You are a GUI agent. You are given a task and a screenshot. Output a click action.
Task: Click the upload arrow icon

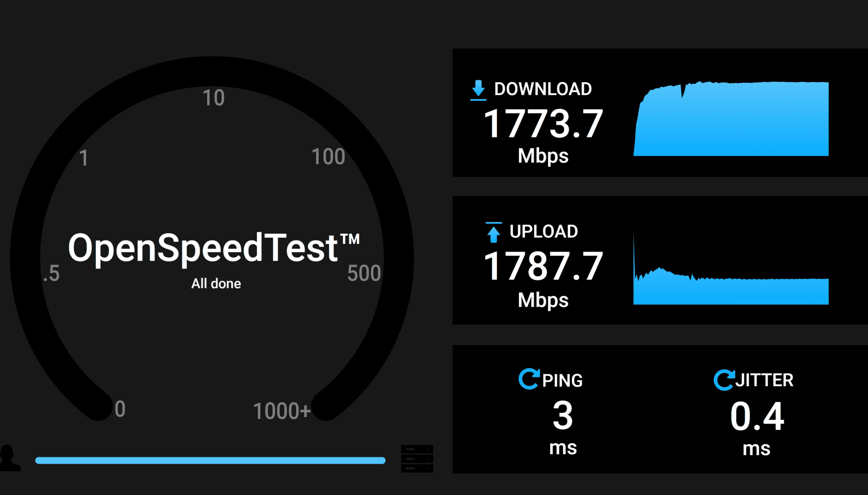pyautogui.click(x=493, y=232)
